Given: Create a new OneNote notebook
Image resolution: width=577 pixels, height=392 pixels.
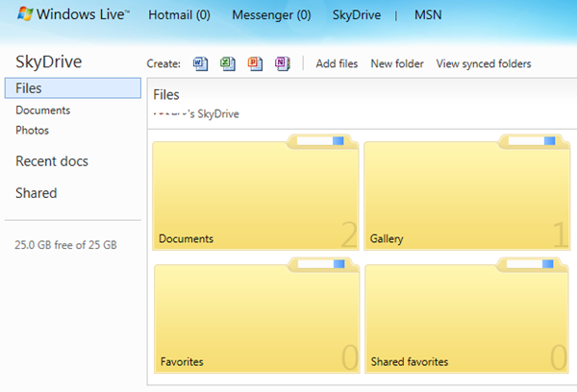Looking at the screenshot, I should 281,63.
